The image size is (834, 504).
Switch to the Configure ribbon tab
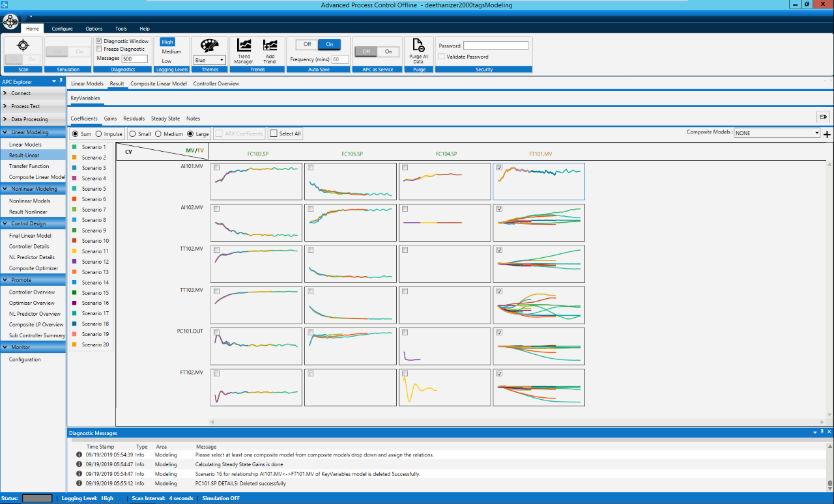(x=63, y=29)
